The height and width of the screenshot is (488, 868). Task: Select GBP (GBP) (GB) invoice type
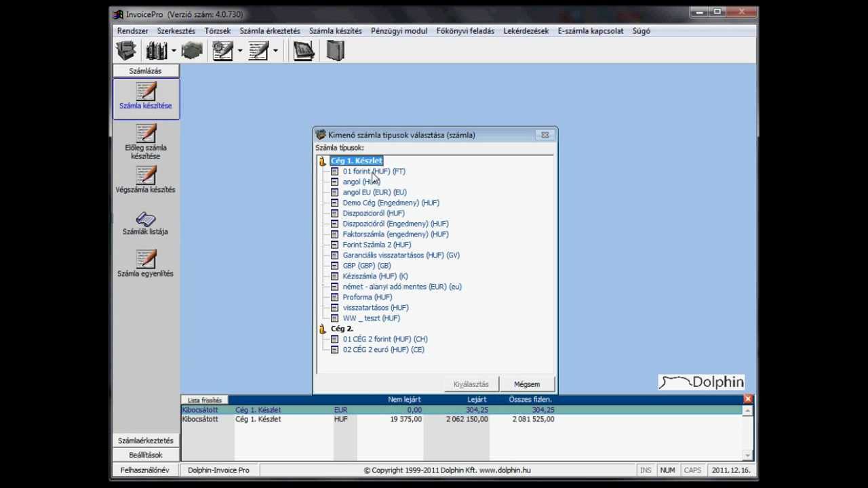pos(367,266)
